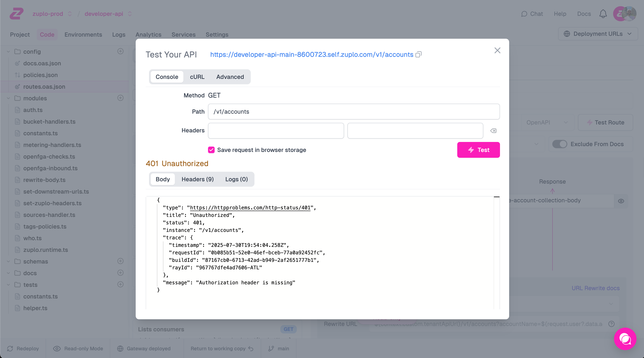644x358 pixels.
Task: Open the Deployment URLs dropdown
Action: pyautogui.click(x=598, y=34)
